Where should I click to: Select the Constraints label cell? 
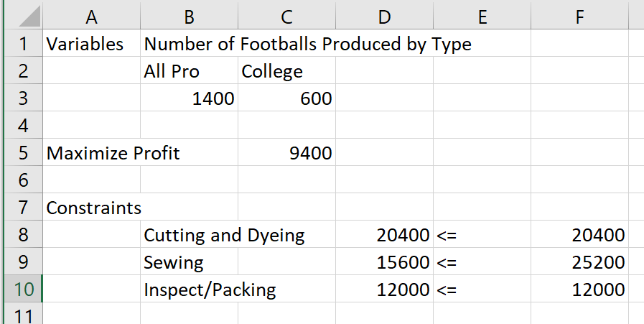coord(91,208)
